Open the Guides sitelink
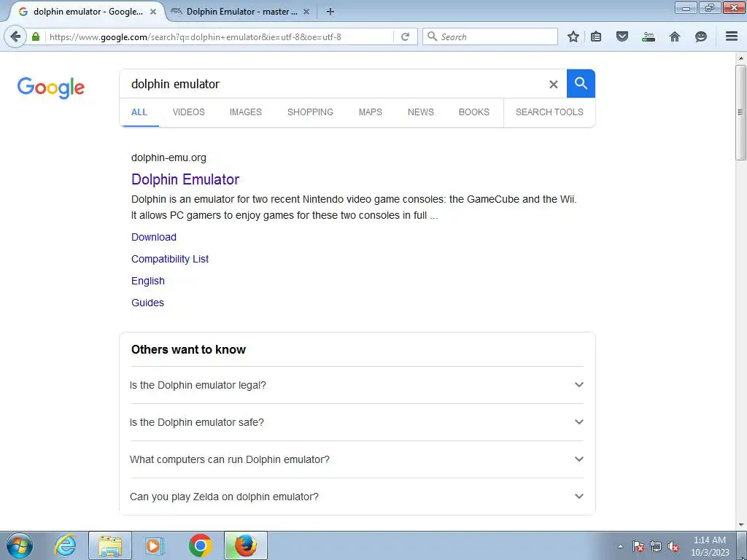747x560 pixels. pos(147,303)
